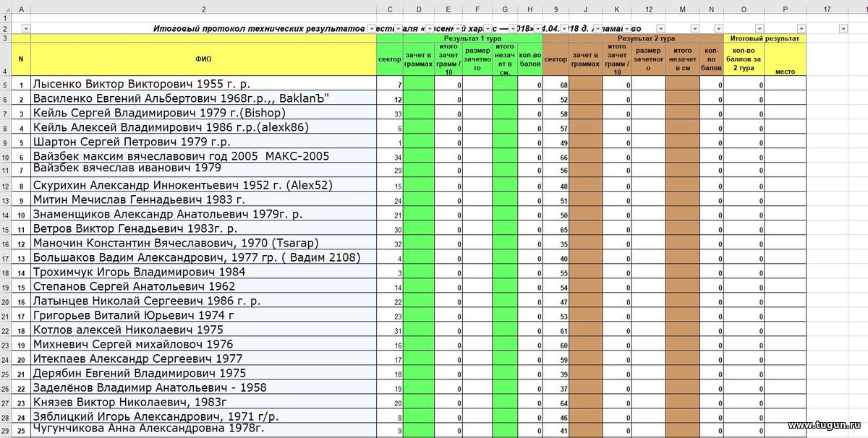Select column F header
The image size is (868, 438).
click(477, 9)
